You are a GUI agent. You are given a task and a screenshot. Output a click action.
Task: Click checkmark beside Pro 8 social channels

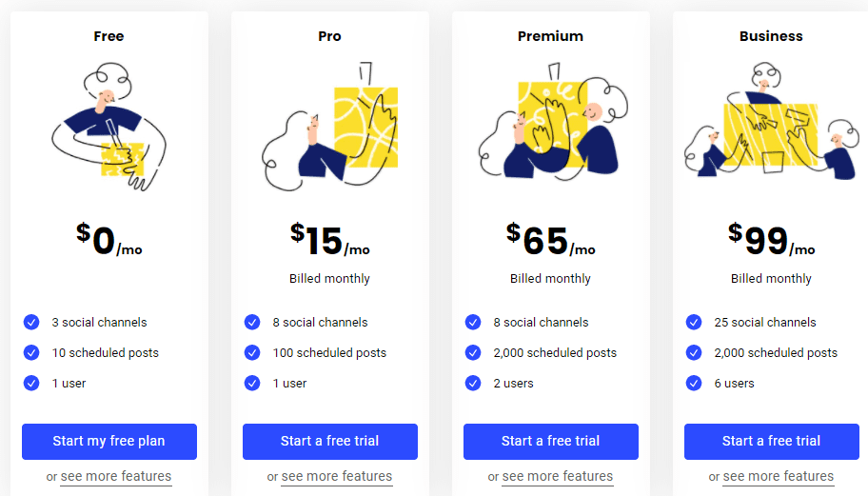click(x=252, y=322)
